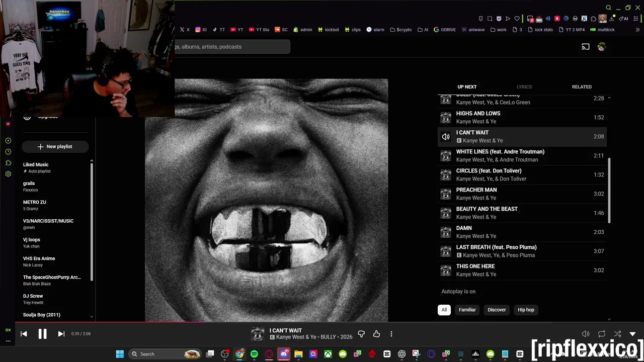
Task: Show the hidden bookmarks overflow chevron
Action: (x=637, y=30)
